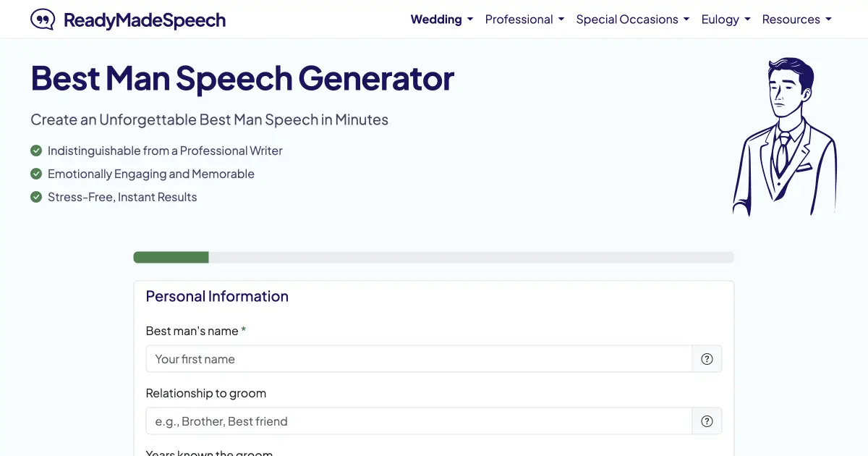The image size is (868, 456).
Task: Click the help icon beside Relationship to groom
Action: click(707, 421)
